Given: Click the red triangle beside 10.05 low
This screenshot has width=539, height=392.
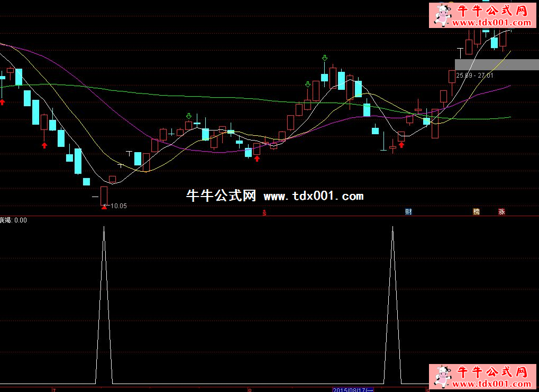Looking at the screenshot, I should pyautogui.click(x=104, y=207).
